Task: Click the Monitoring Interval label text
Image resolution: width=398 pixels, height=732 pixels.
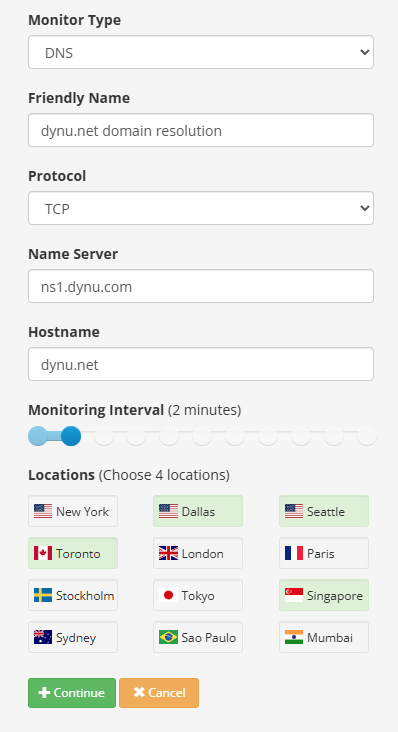Action: tap(96, 410)
